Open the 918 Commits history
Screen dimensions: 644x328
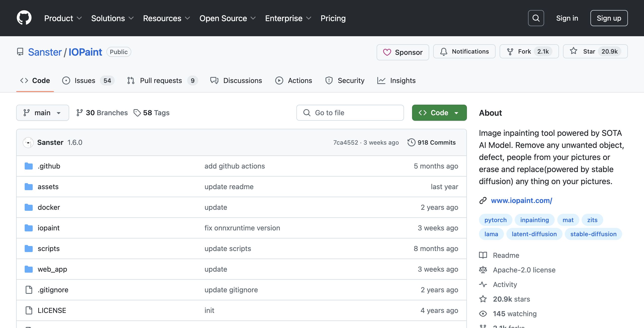432,142
